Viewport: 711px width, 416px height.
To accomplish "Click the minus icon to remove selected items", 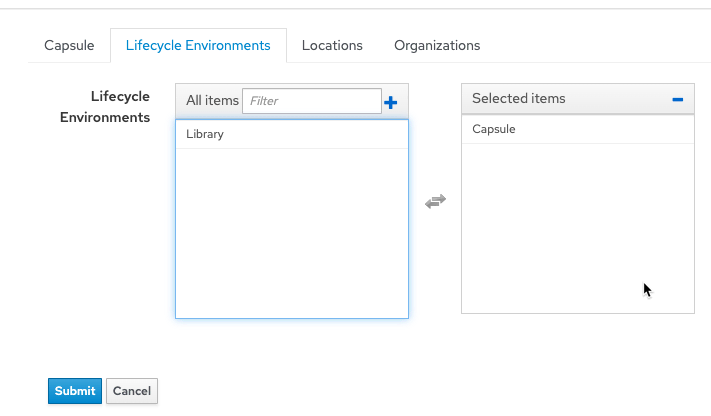I will 677,99.
